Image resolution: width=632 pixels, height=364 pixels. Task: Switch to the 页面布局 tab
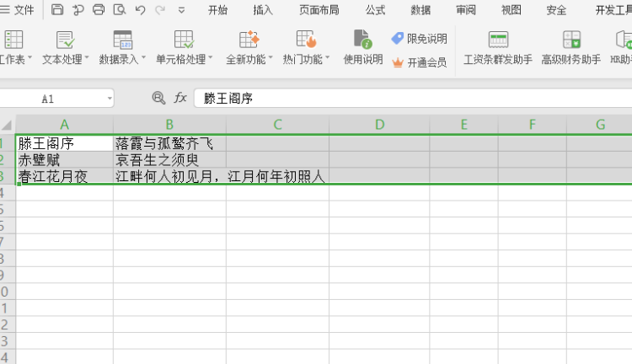pyautogui.click(x=319, y=10)
